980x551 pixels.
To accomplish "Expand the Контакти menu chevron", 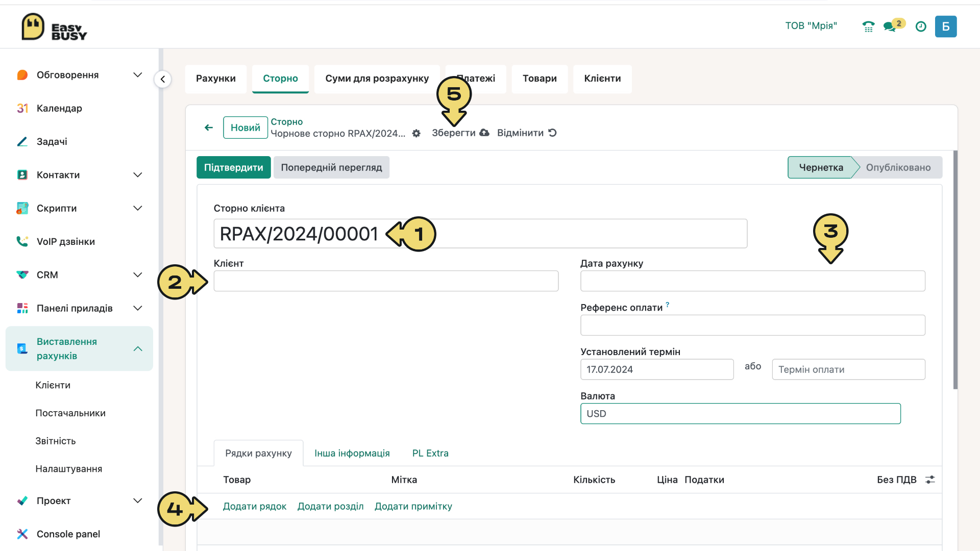I will click(138, 175).
